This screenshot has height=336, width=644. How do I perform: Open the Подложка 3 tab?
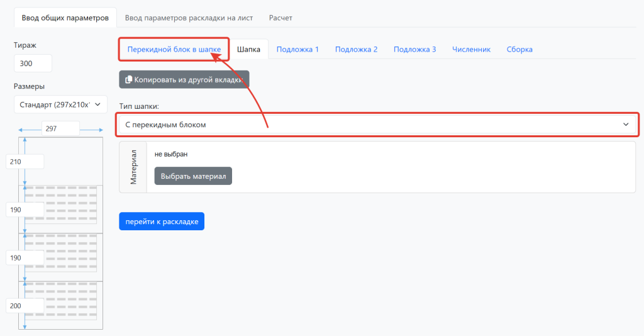[x=414, y=49]
